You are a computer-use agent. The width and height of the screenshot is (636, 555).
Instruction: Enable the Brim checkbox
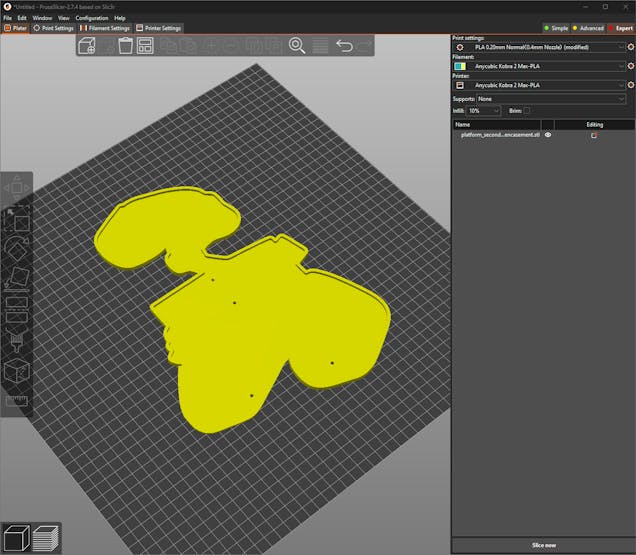pos(527,110)
